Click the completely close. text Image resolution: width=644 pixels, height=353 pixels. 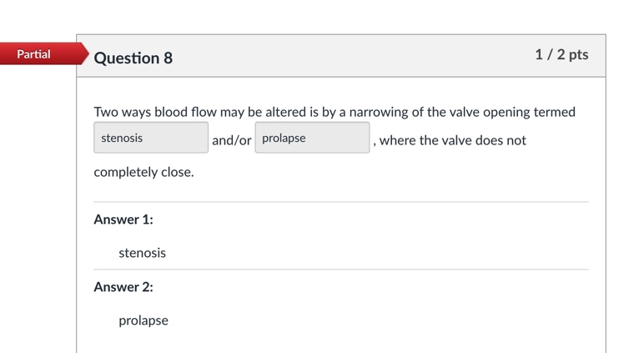click(x=143, y=172)
